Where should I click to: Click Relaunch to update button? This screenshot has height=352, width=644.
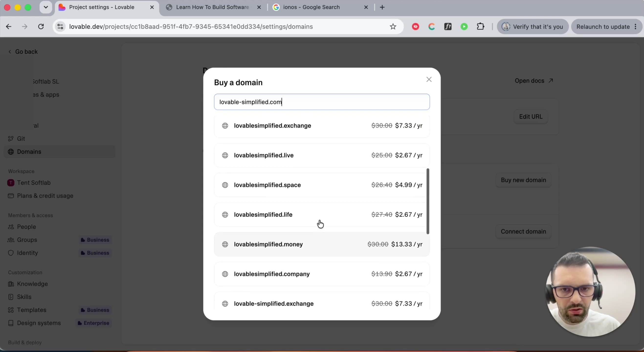(x=607, y=26)
